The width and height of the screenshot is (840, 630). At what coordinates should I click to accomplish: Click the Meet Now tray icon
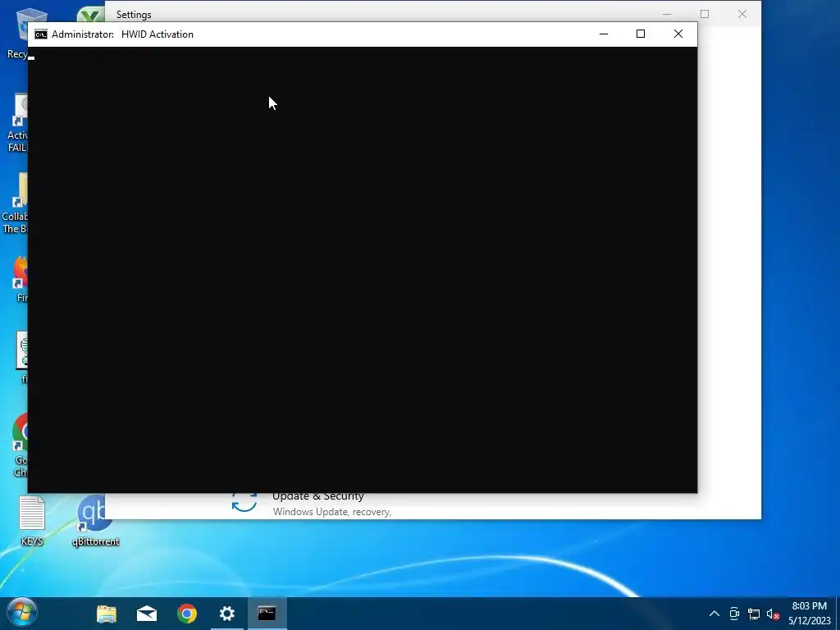tap(734, 614)
